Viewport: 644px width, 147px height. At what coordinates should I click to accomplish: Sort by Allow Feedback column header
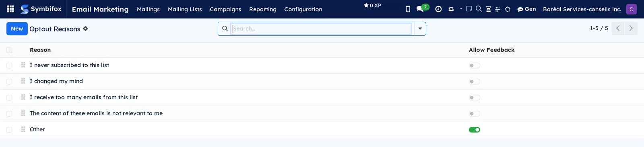tap(491, 50)
